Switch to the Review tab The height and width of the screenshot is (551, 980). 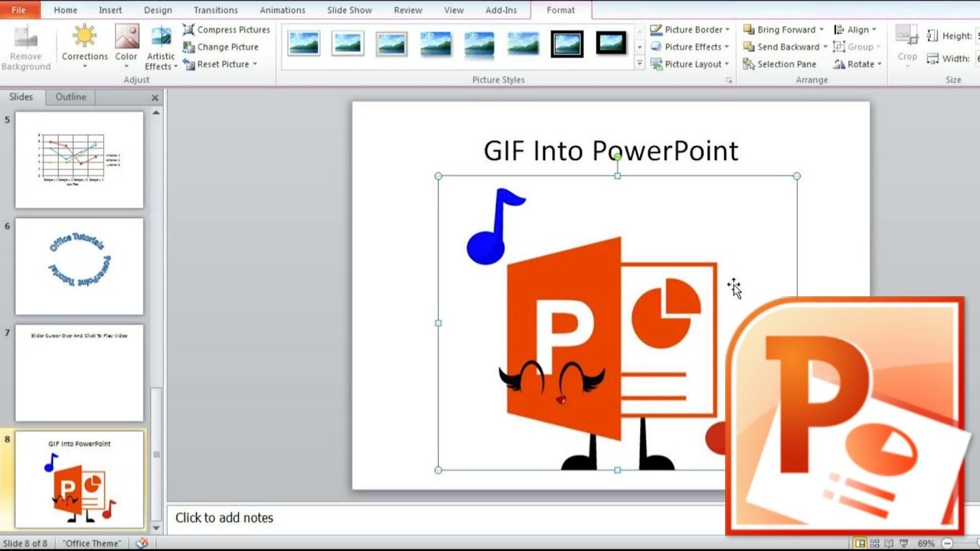coord(408,10)
